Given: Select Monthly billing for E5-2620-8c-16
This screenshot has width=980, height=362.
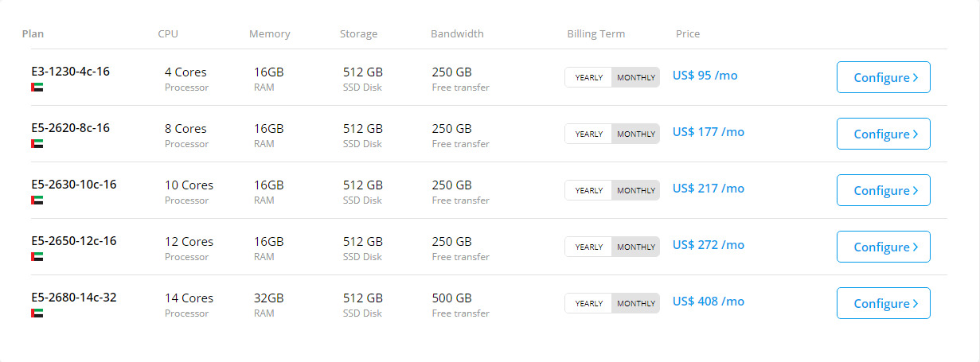Looking at the screenshot, I should pos(636,134).
